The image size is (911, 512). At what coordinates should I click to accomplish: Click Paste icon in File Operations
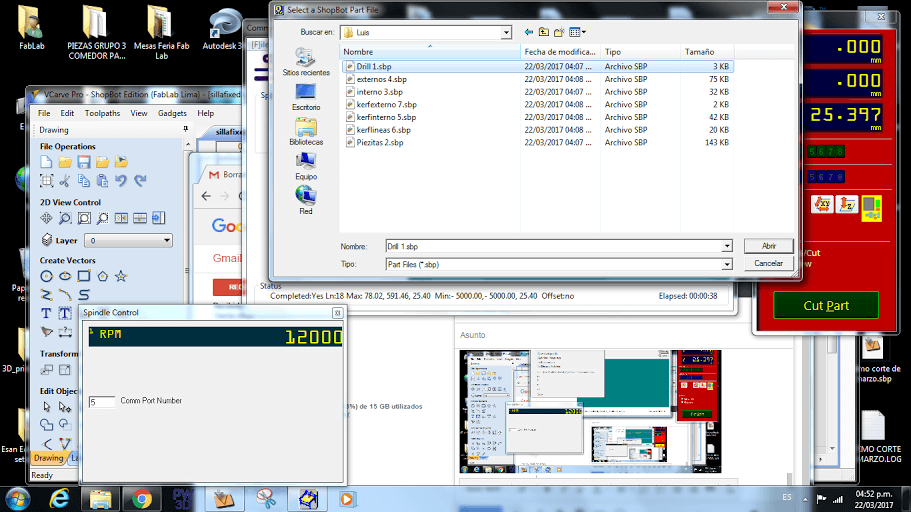[x=102, y=181]
